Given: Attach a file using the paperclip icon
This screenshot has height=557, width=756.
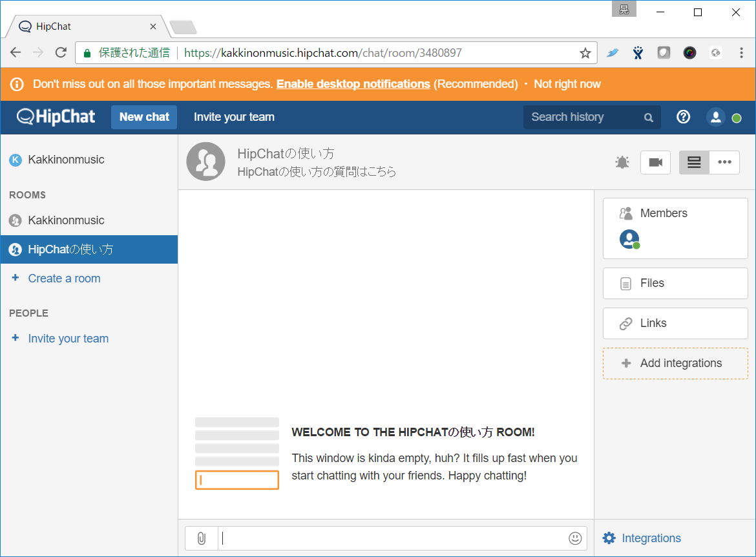Looking at the screenshot, I should pyautogui.click(x=202, y=538).
